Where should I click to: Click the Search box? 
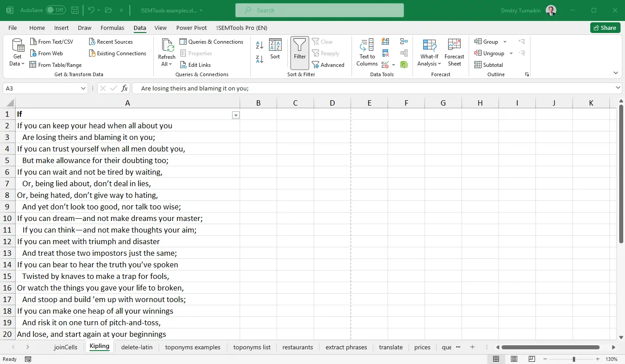[319, 10]
